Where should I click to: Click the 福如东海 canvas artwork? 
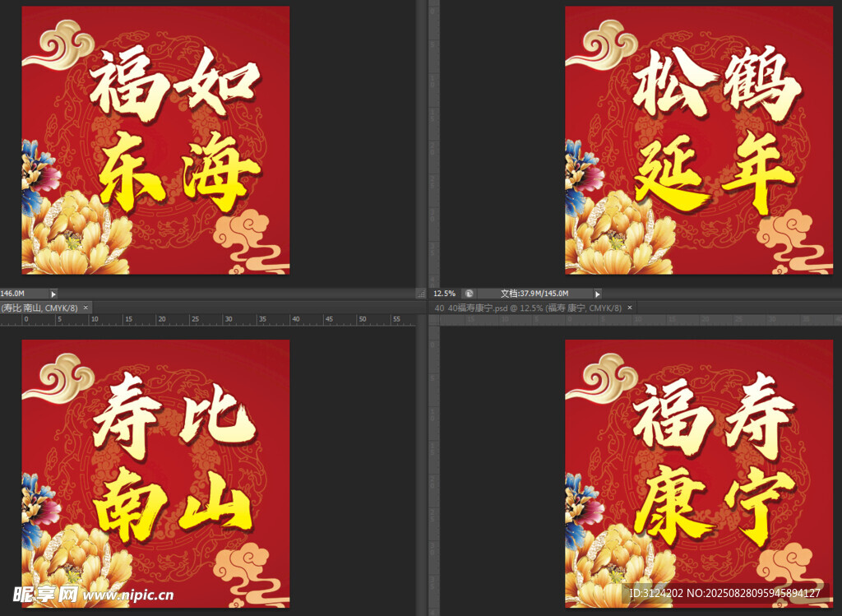coord(155,140)
